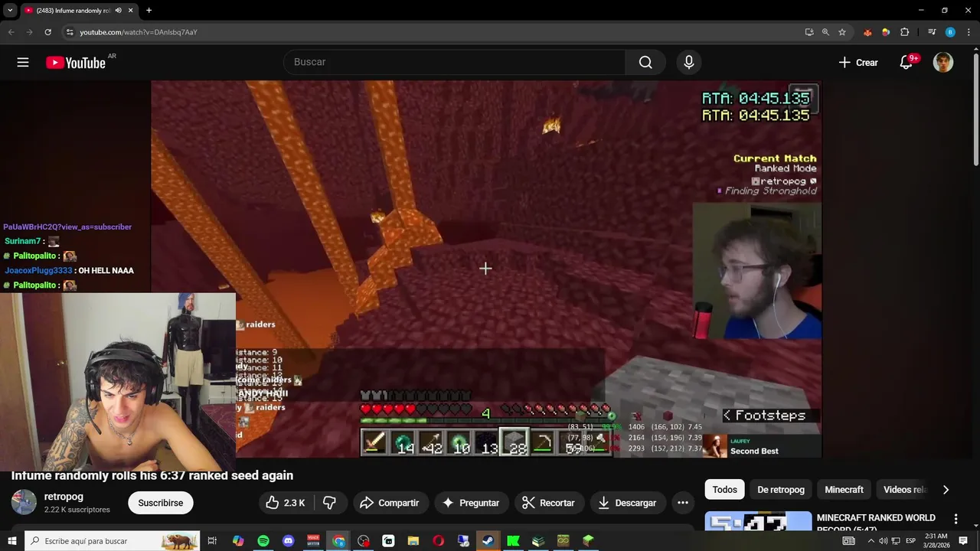Click the 2.22 K suscriptores text

[x=77, y=510]
